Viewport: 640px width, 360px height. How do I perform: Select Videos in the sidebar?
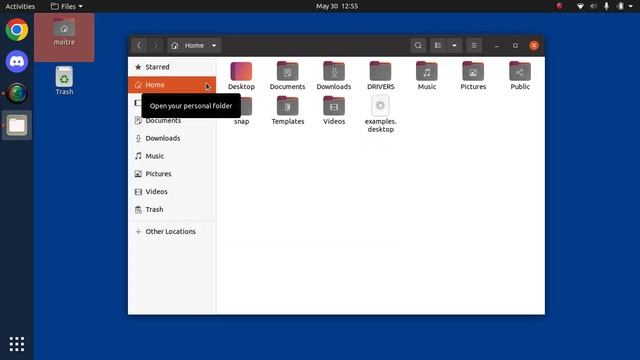coord(172,191)
